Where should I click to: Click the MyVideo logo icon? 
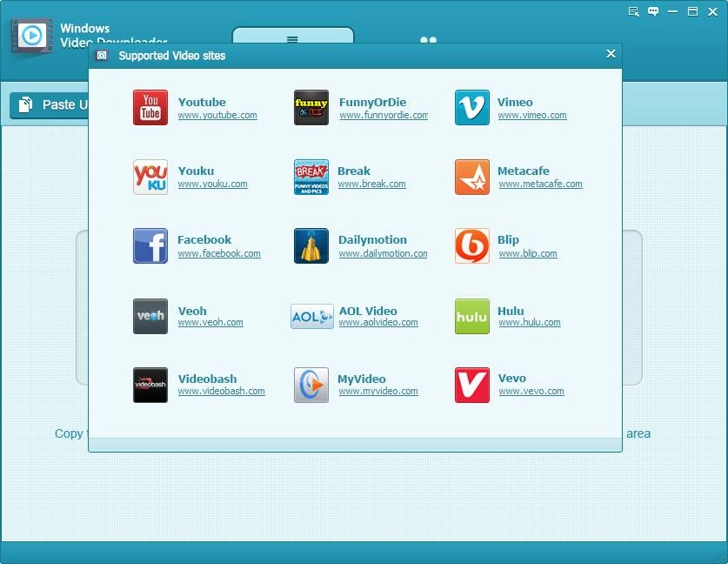311,385
